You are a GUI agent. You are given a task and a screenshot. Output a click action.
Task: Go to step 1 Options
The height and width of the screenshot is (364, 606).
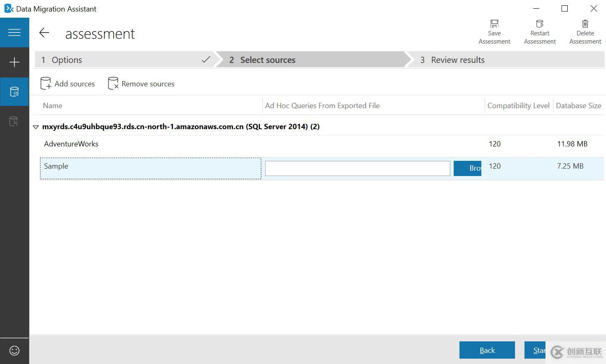click(124, 60)
